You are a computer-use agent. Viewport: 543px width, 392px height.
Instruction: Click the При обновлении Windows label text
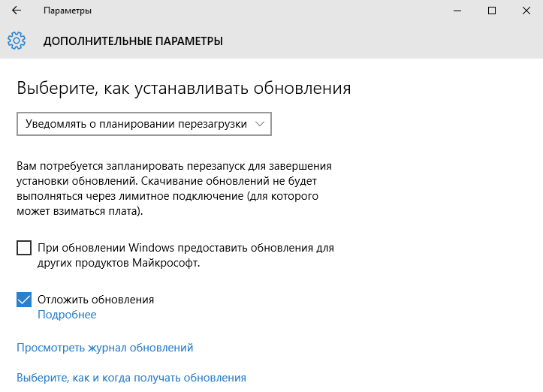point(186,255)
